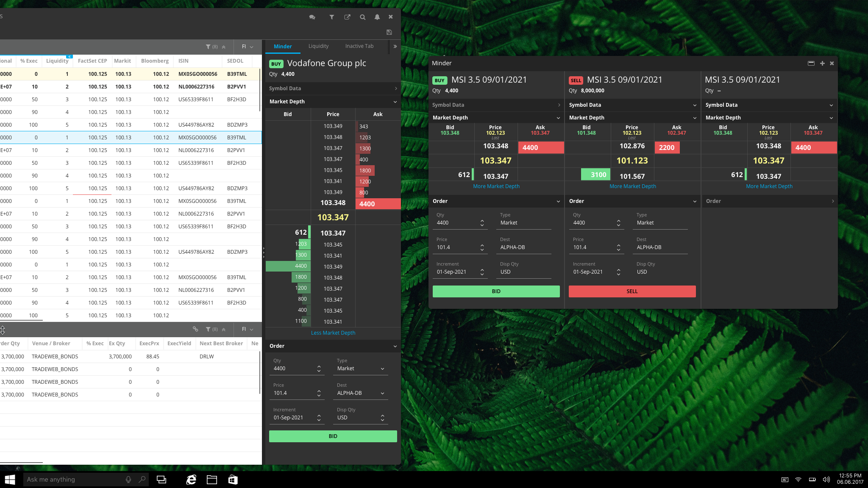
Task: Click the pop-out external window icon
Action: pos(347,17)
